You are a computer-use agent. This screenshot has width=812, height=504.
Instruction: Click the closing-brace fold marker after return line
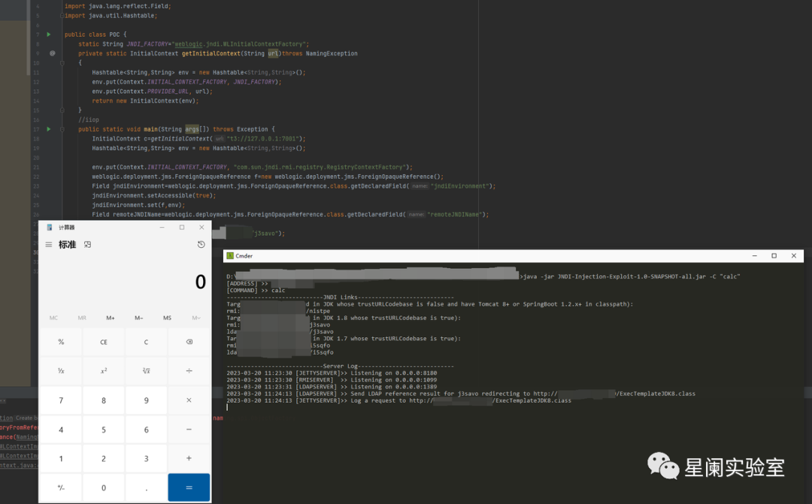(62, 110)
